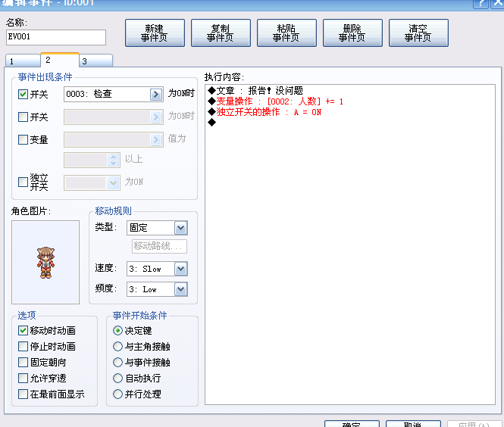The height and width of the screenshot is (427, 504).
Task: Enable the 变量 condition checkbox
Action: (x=23, y=139)
